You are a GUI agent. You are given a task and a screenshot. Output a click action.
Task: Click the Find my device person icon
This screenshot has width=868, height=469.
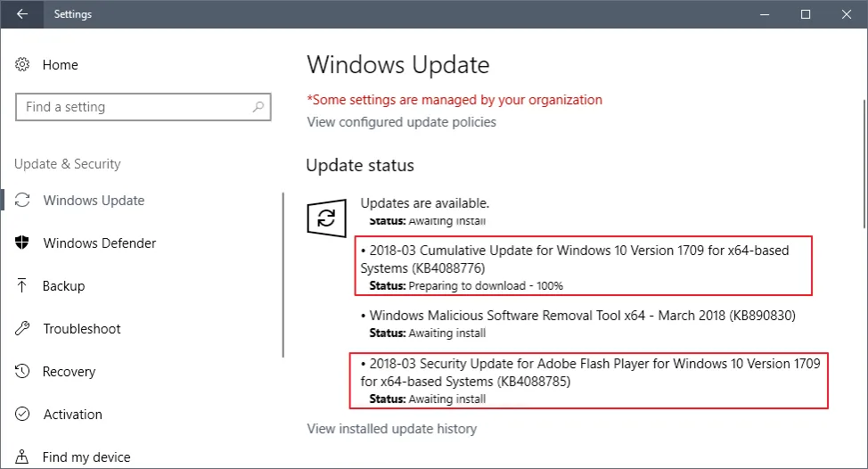[x=22, y=457]
